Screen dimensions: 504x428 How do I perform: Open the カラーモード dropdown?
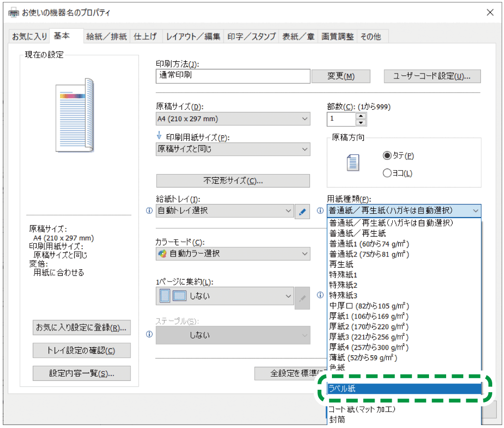(x=304, y=253)
